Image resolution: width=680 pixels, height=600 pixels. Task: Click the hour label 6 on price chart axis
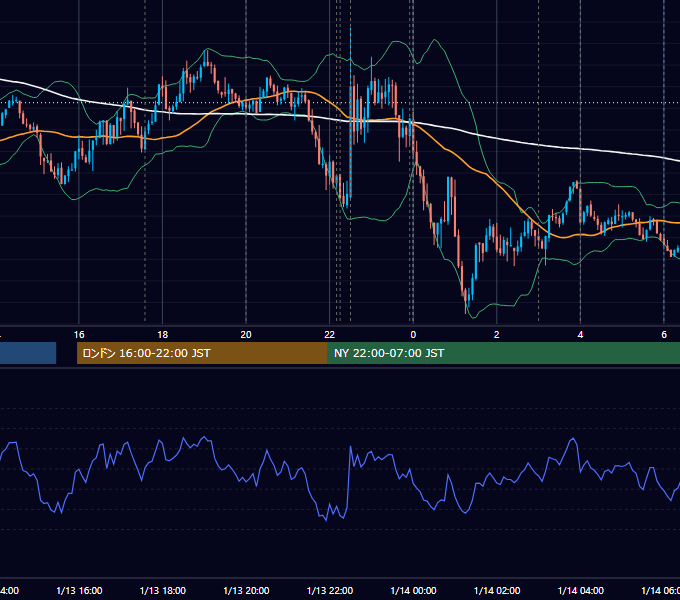tap(664, 335)
